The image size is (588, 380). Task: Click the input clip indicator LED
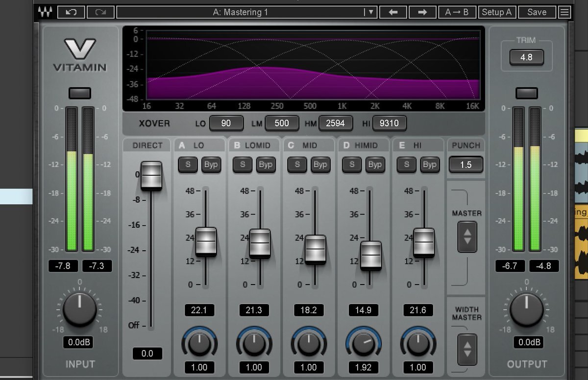coord(80,93)
